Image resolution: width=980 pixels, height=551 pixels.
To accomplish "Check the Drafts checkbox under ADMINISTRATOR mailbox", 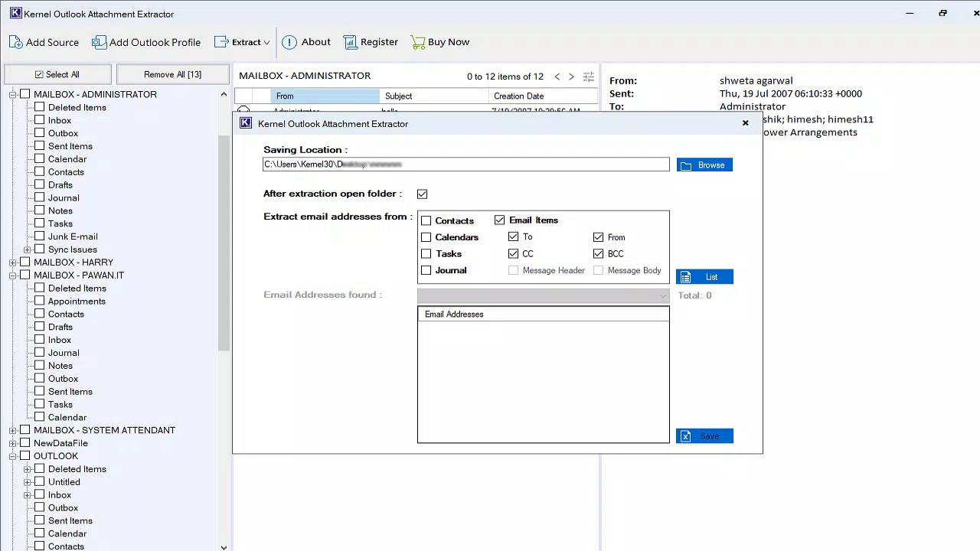I will 40,185.
